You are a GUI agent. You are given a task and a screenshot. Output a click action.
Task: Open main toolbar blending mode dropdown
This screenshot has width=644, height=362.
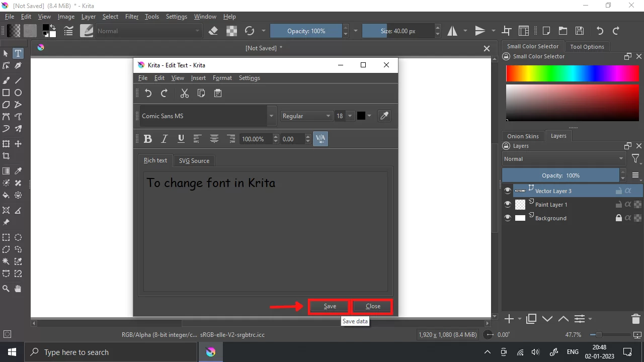coord(149,31)
